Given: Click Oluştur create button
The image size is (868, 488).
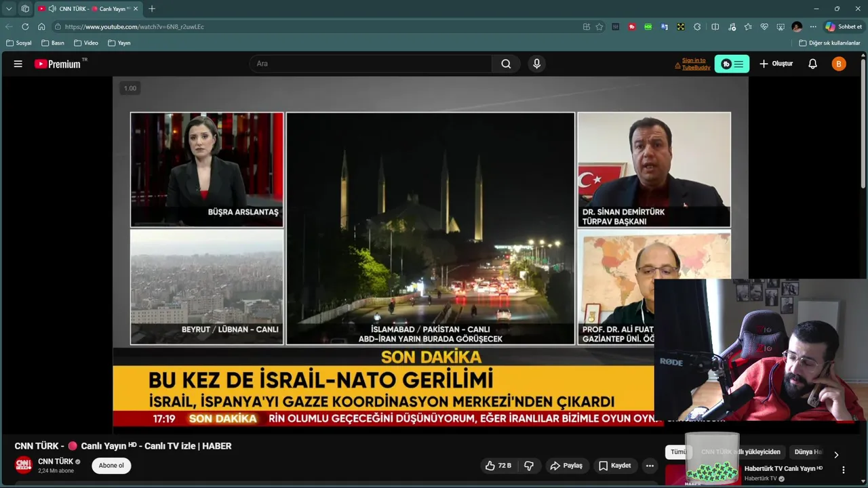Looking at the screenshot, I should coord(776,64).
